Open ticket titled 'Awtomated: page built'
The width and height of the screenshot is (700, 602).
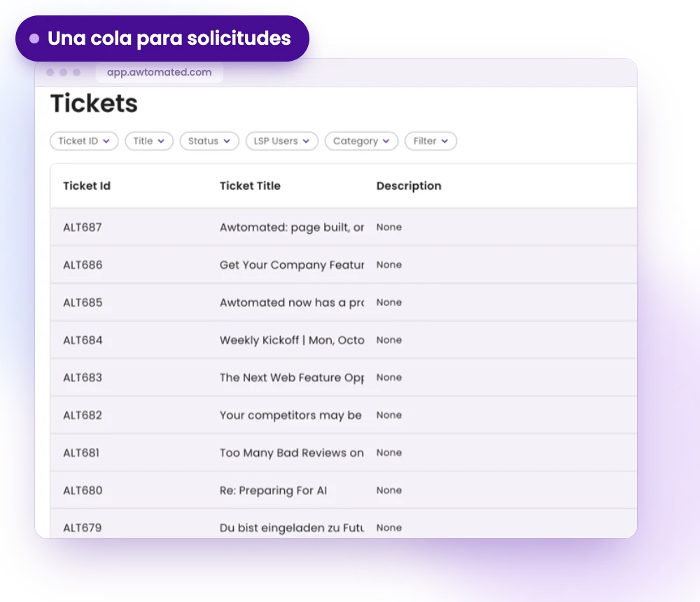pos(292,227)
